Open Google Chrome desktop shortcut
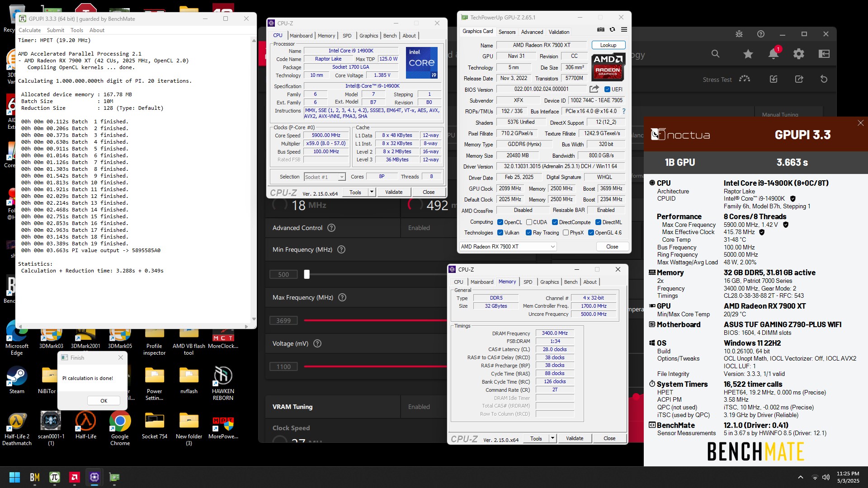 (x=120, y=428)
